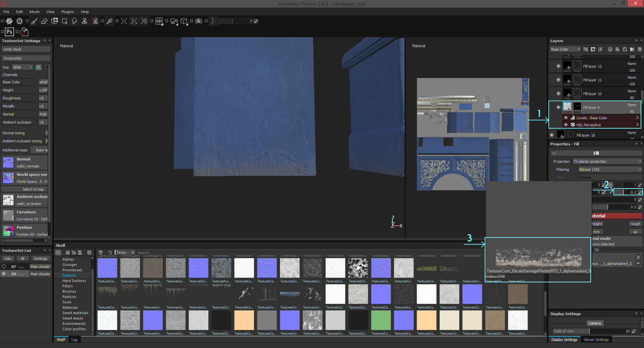Click the resource updater icon
This screenshot has width=644, height=348.
click(x=24, y=32)
